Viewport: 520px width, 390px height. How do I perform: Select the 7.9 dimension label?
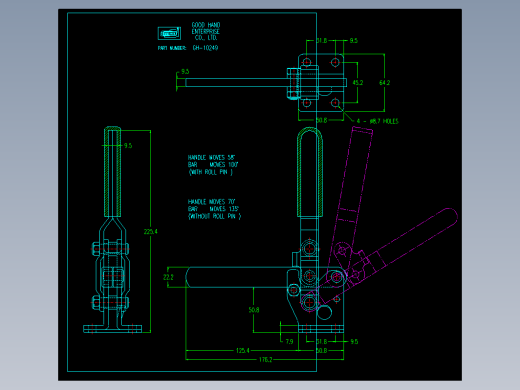click(x=289, y=341)
